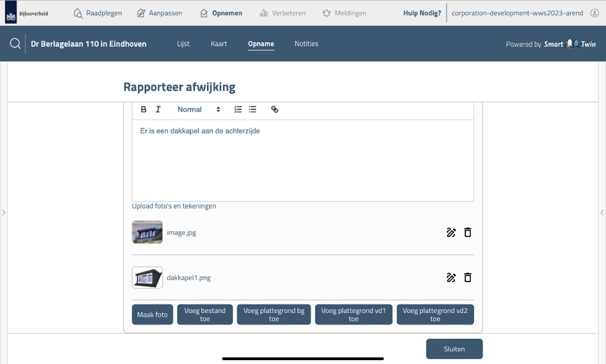Apply a bullet list to the text

(x=253, y=109)
